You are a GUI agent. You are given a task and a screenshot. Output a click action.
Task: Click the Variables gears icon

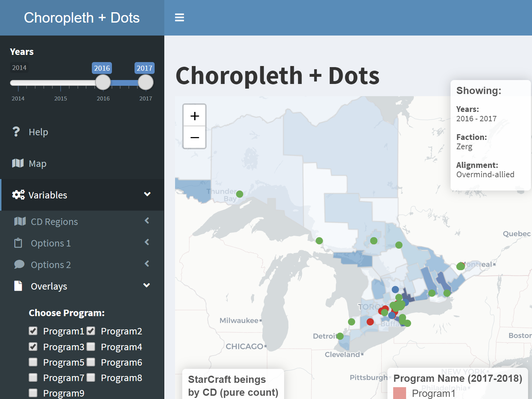click(18, 195)
